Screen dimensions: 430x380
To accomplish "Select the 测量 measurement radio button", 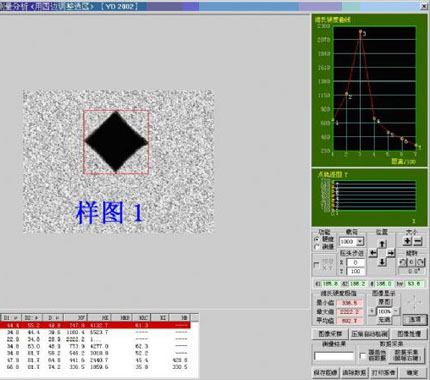I will click(x=317, y=247).
